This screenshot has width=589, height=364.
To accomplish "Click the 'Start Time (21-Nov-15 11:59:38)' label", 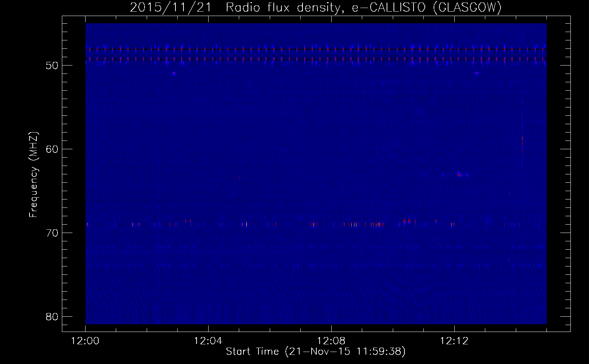I will pyautogui.click(x=316, y=352).
